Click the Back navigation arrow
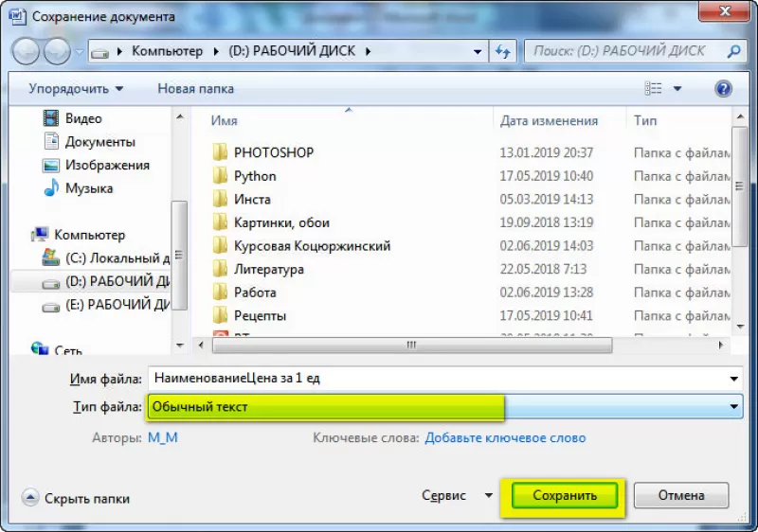Viewport: 758px width, 532px height. [26, 51]
